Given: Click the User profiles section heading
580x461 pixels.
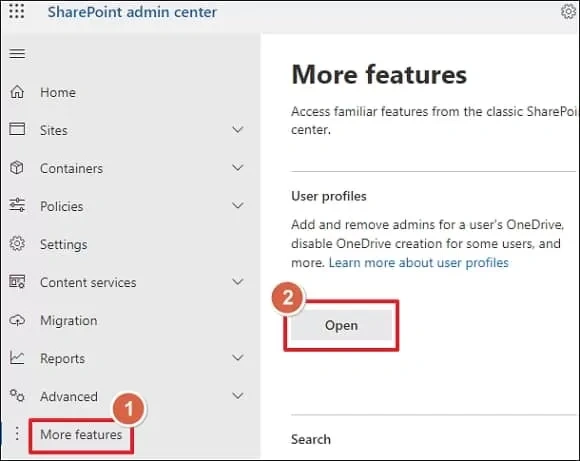Looking at the screenshot, I should (328, 196).
